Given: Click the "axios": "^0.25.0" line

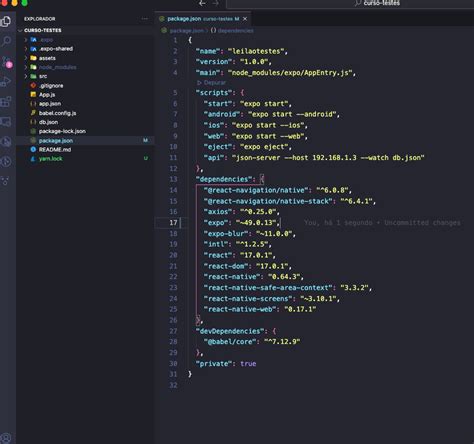Looking at the screenshot, I should tap(242, 212).
